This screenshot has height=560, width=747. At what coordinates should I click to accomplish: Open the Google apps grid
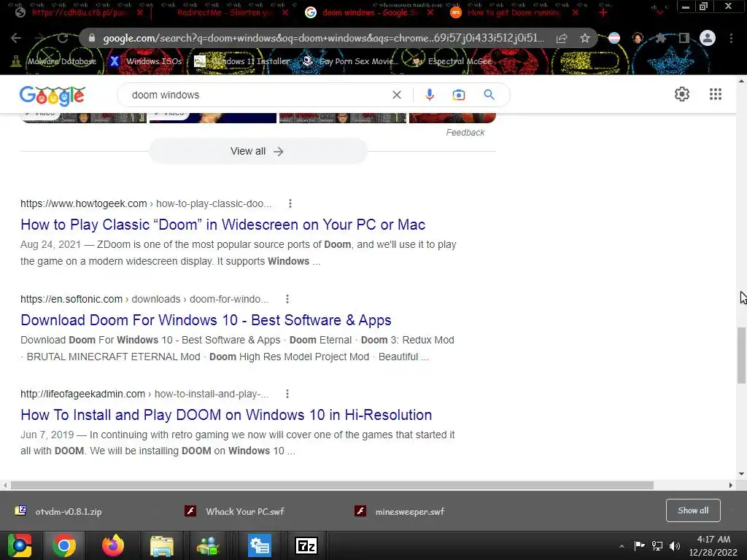pyautogui.click(x=715, y=94)
